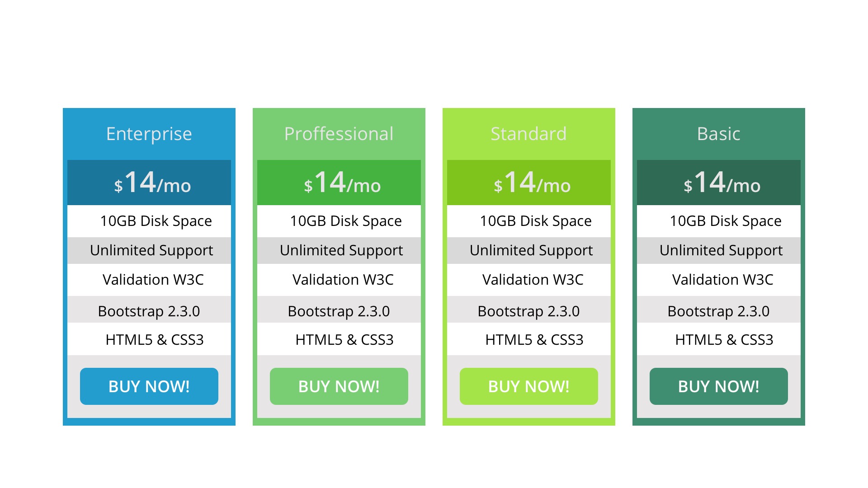Select Unlimited Support in Standard column
The image size is (868, 488).
(531, 250)
